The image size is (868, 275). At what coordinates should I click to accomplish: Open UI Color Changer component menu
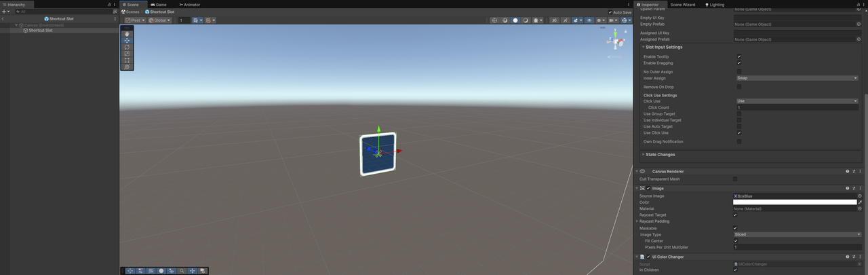[860, 257]
